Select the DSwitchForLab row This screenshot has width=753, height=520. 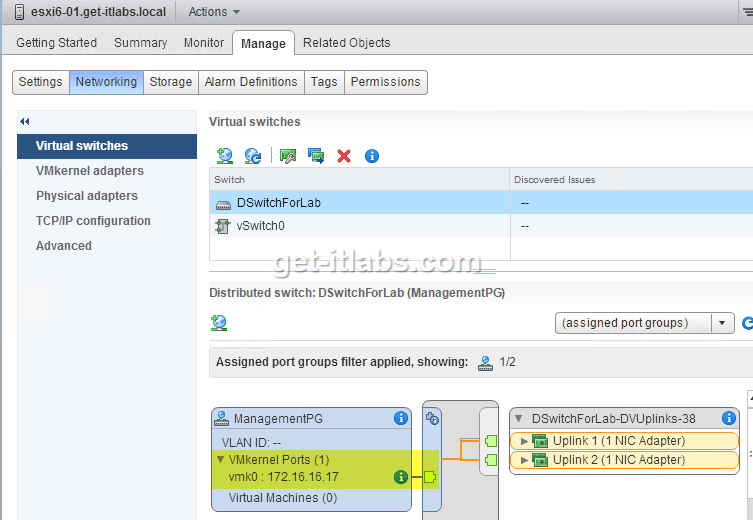coord(481,203)
